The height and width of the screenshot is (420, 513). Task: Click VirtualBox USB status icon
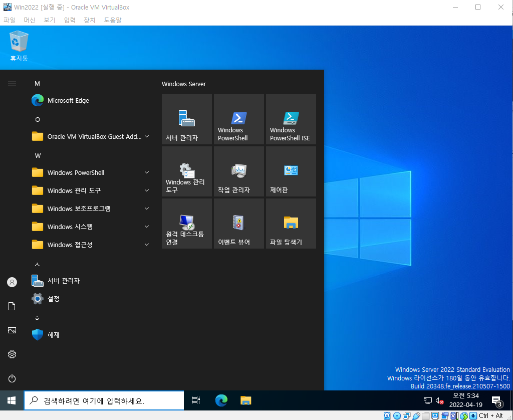pos(416,416)
